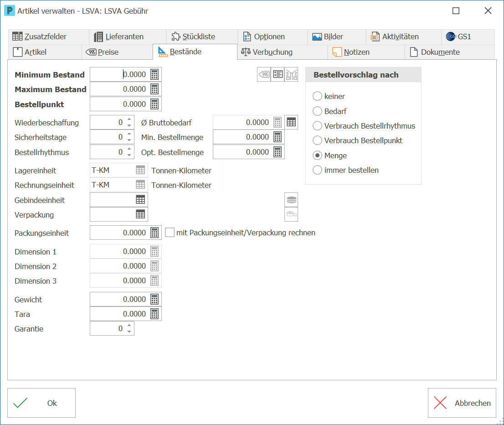Viewport: 504px width, 425px height.
Task: Open calculator for Gewicht field
Action: tap(154, 300)
